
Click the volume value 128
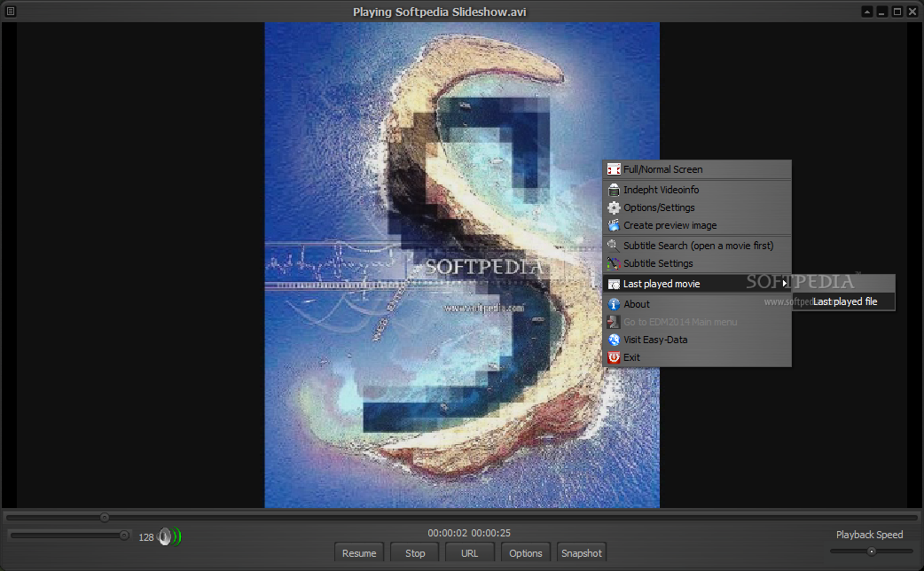click(x=146, y=536)
